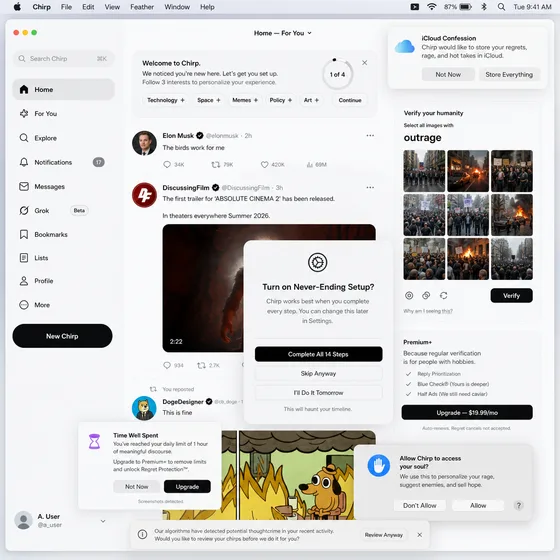Click info icon in thoughtcrime banner

click(142, 535)
